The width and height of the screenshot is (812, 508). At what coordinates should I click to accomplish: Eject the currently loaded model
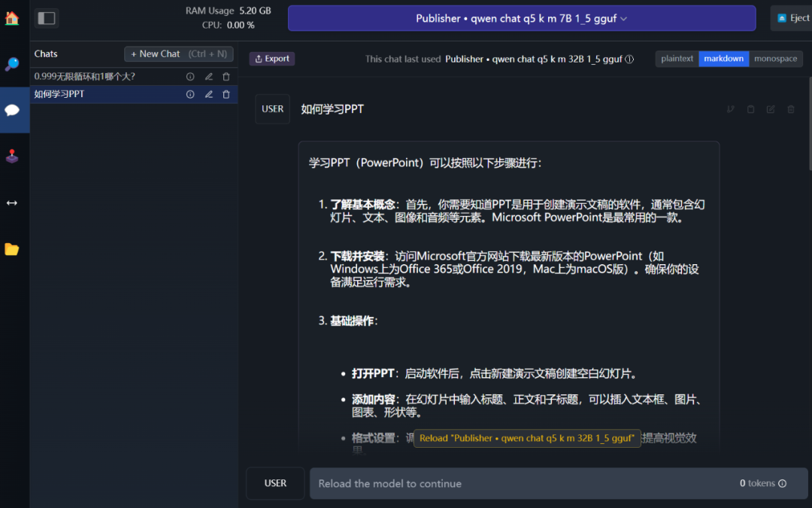(793, 18)
